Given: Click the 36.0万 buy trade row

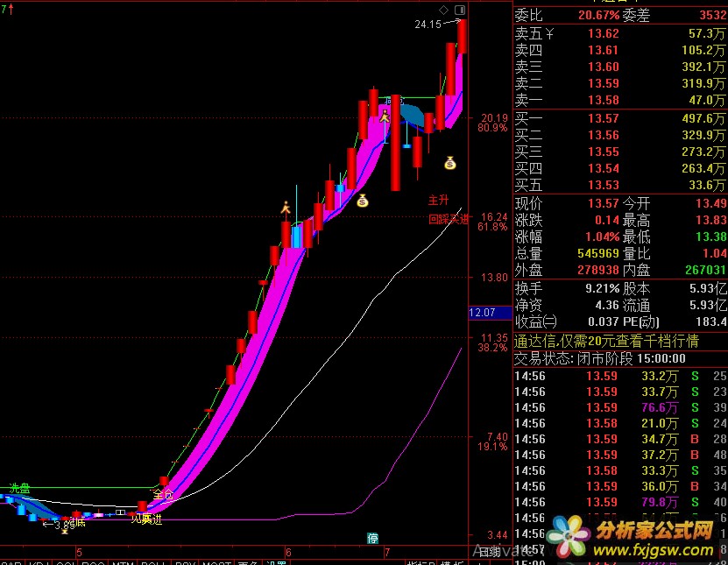Looking at the screenshot, I should point(620,486).
